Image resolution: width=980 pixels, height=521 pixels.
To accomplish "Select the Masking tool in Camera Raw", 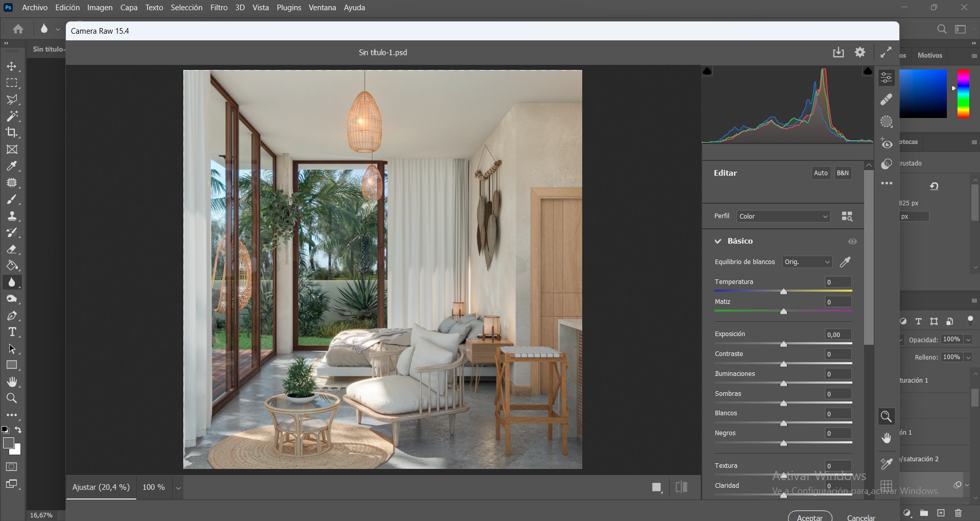I will click(887, 122).
